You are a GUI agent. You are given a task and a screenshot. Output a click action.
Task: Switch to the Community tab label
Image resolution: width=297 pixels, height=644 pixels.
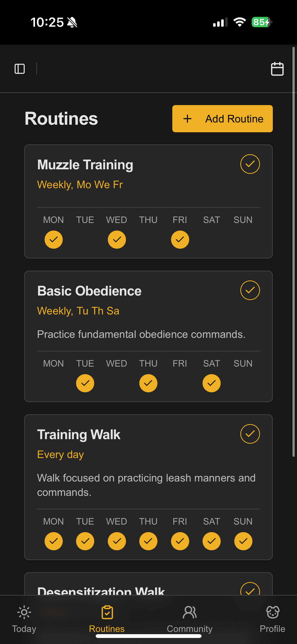(190, 629)
